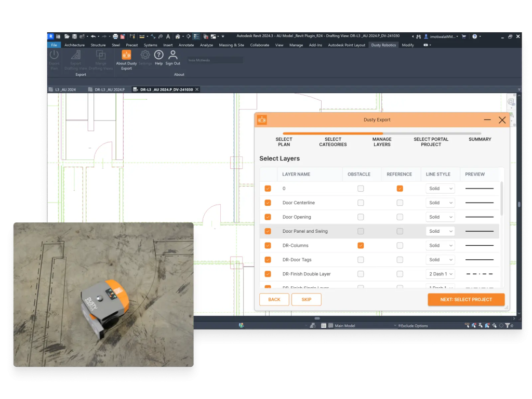
Task: Click the user name field in ribbon
Action: 215,60
